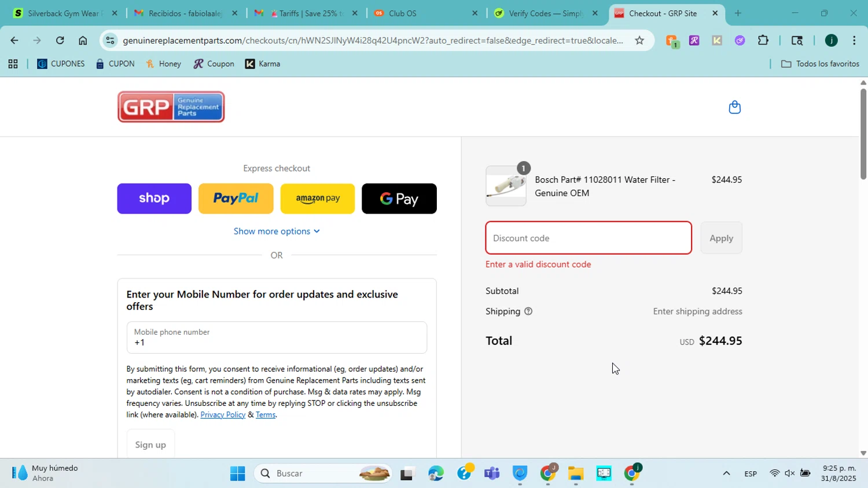The height and width of the screenshot is (488, 868).
Task: Open Chrome profile avatar
Action: (832, 41)
